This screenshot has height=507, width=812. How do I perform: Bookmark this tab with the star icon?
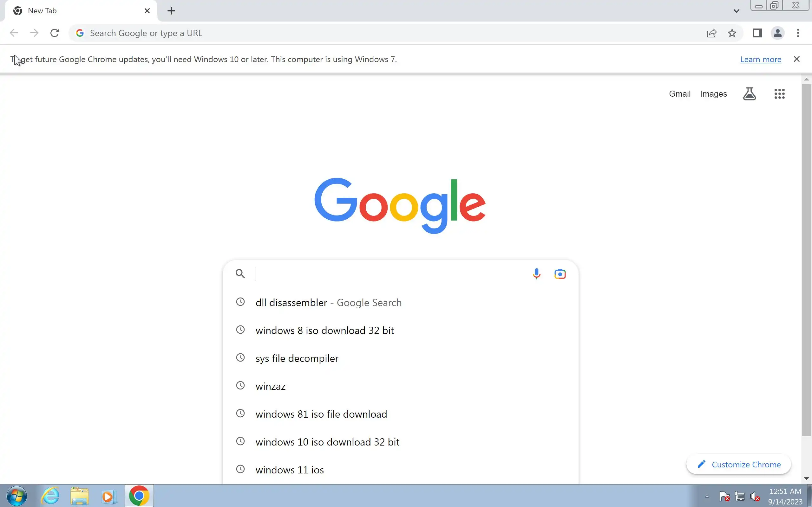click(x=732, y=33)
